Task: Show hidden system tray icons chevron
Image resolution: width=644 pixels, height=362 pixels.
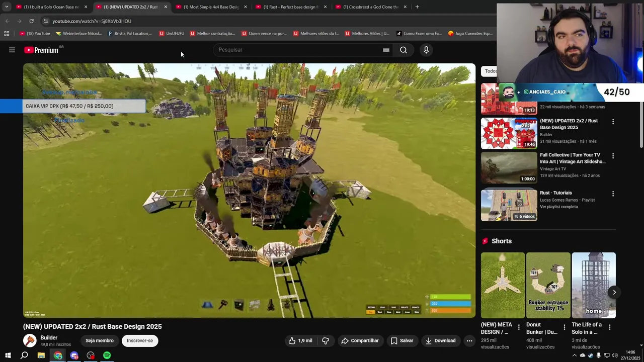Action: (x=574, y=355)
